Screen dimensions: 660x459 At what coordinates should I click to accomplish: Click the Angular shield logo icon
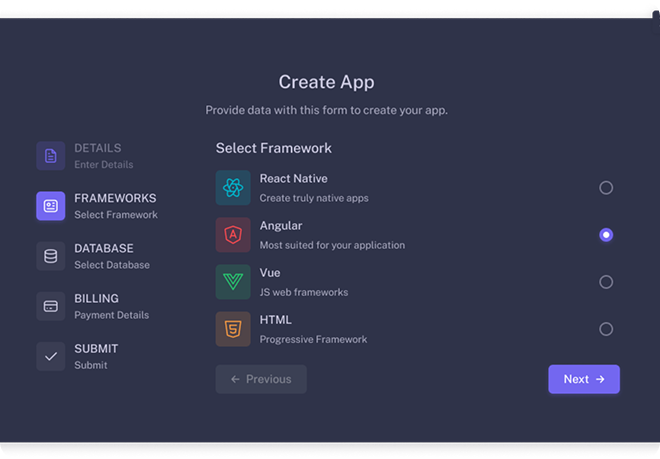pos(233,235)
